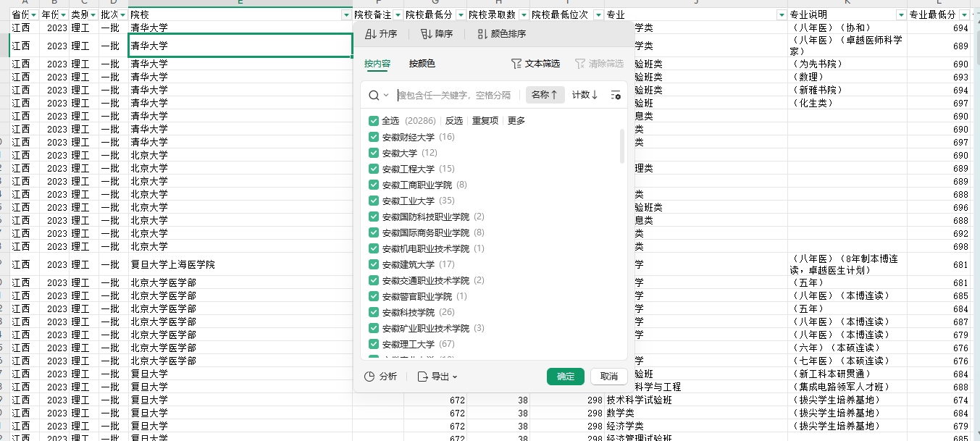Select the cell （集成电路领军人才班）

coord(847,387)
